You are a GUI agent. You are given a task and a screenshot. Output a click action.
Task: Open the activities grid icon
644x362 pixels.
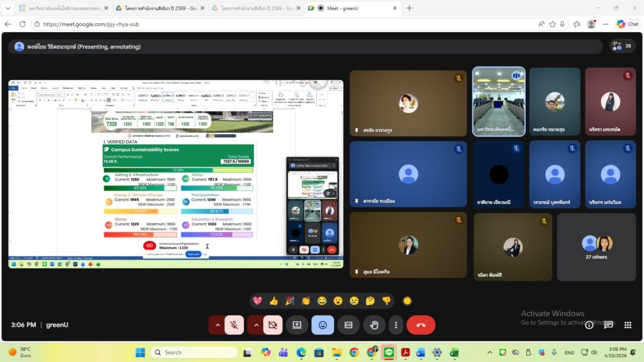pyautogui.click(x=628, y=325)
